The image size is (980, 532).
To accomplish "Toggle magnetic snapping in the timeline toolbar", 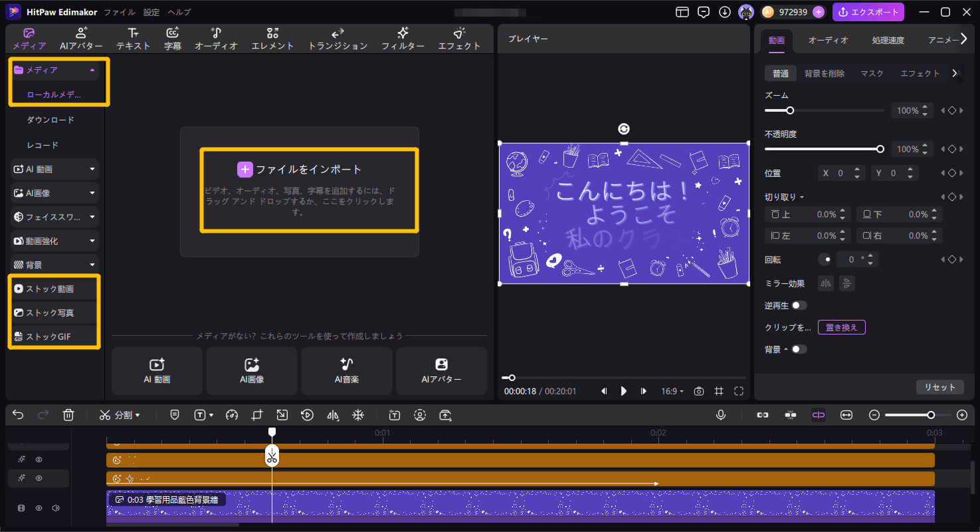I will point(791,415).
